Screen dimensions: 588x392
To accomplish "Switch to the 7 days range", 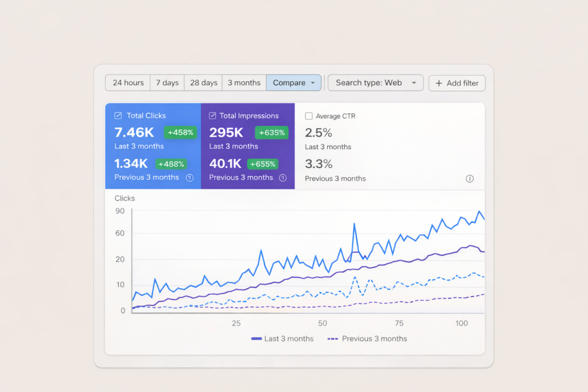I will click(167, 83).
